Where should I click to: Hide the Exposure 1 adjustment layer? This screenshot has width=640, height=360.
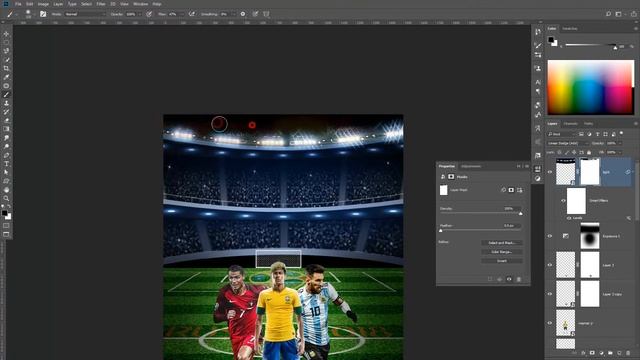[x=550, y=236]
